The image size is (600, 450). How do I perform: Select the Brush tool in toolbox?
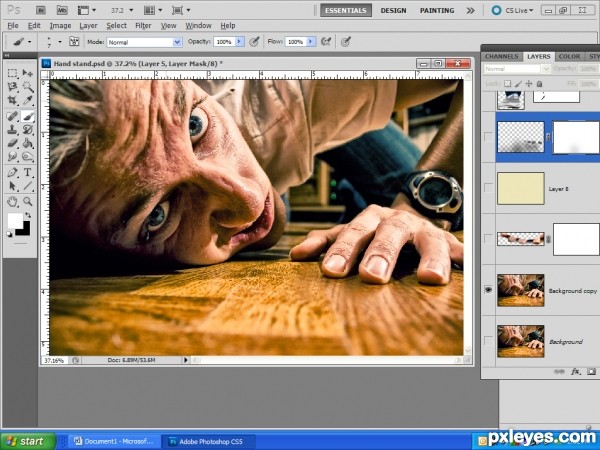pos(28,116)
